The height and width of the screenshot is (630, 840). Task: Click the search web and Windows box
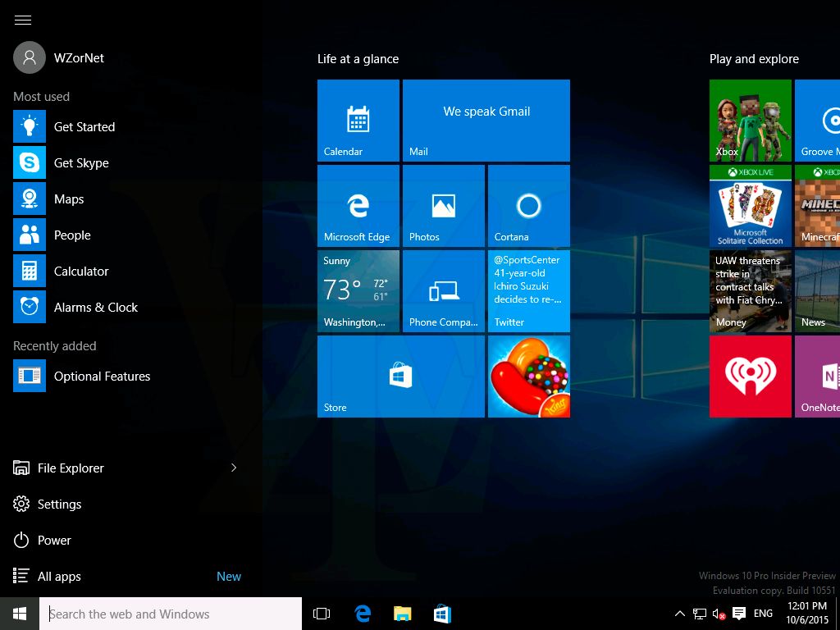[x=171, y=614]
